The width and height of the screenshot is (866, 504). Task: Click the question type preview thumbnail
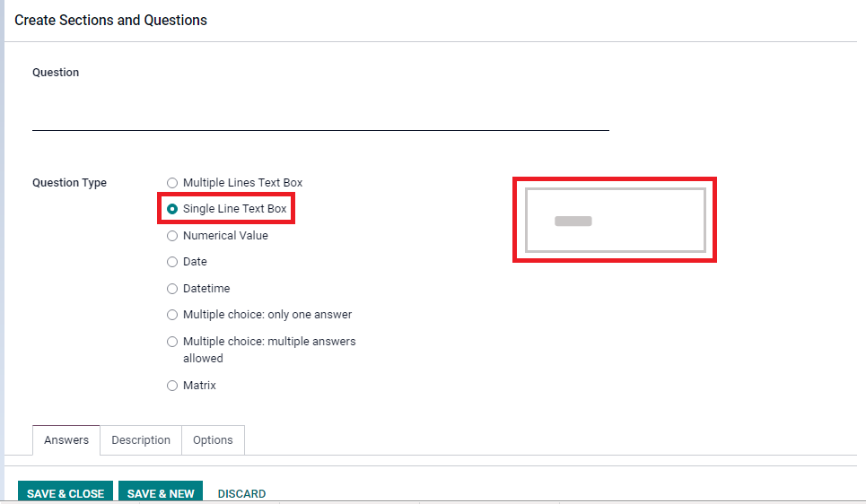(x=615, y=220)
